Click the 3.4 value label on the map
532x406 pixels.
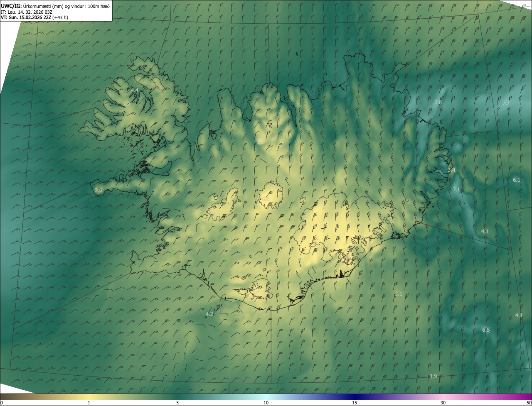pos(451,170)
